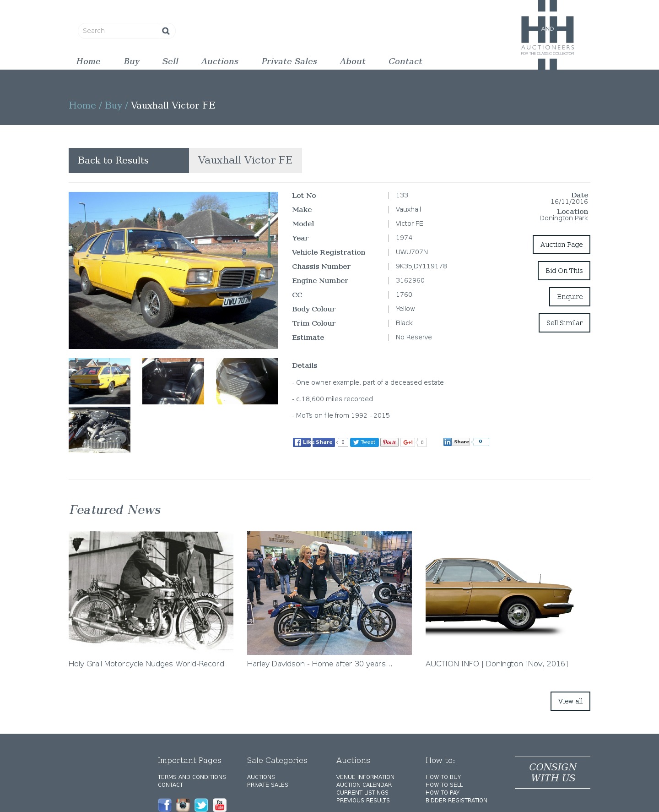Viewport: 659px width, 812px height.
Task: Click the Sell Similar button
Action: tap(564, 323)
